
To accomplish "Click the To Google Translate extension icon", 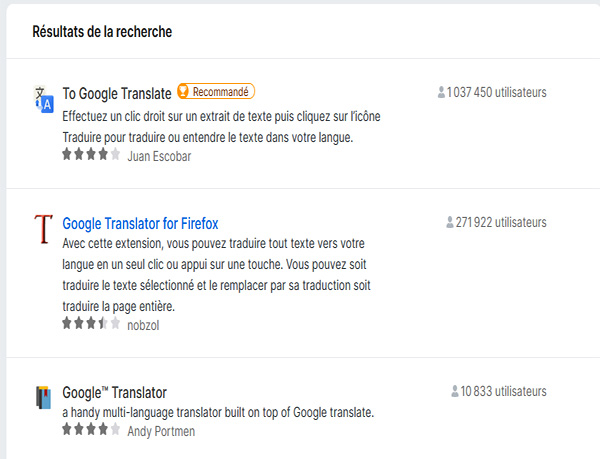I will coord(44,99).
